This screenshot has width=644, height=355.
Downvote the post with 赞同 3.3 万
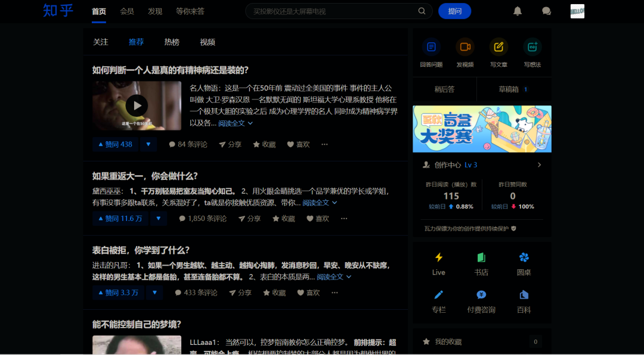click(x=154, y=292)
